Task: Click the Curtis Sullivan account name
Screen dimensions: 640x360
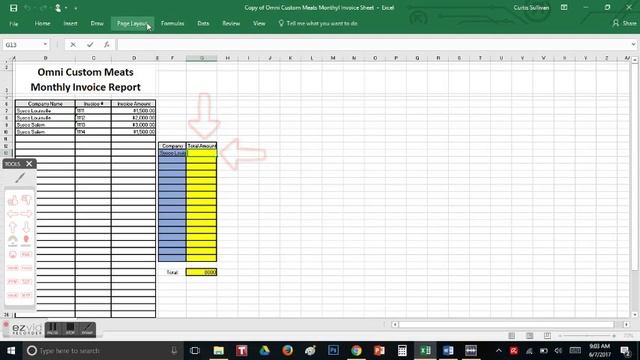Action: 531,8
